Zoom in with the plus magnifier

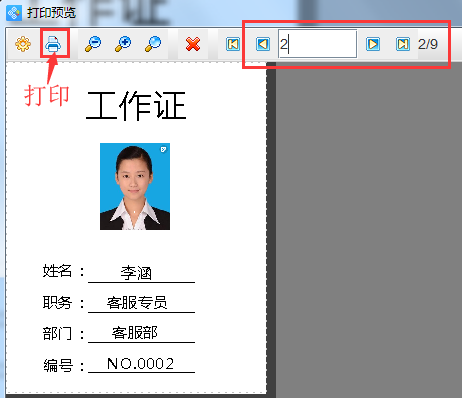[123, 44]
